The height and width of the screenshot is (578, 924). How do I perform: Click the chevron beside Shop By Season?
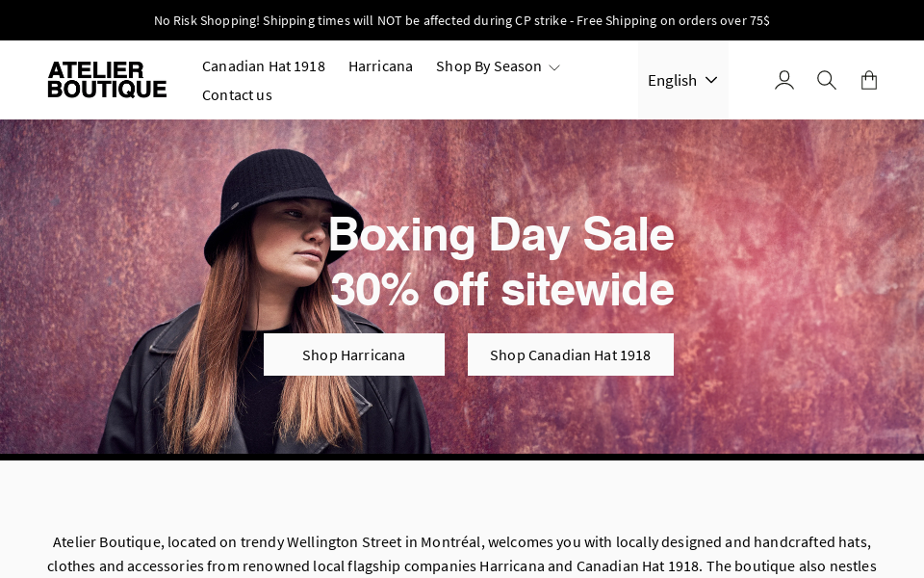[x=554, y=67]
